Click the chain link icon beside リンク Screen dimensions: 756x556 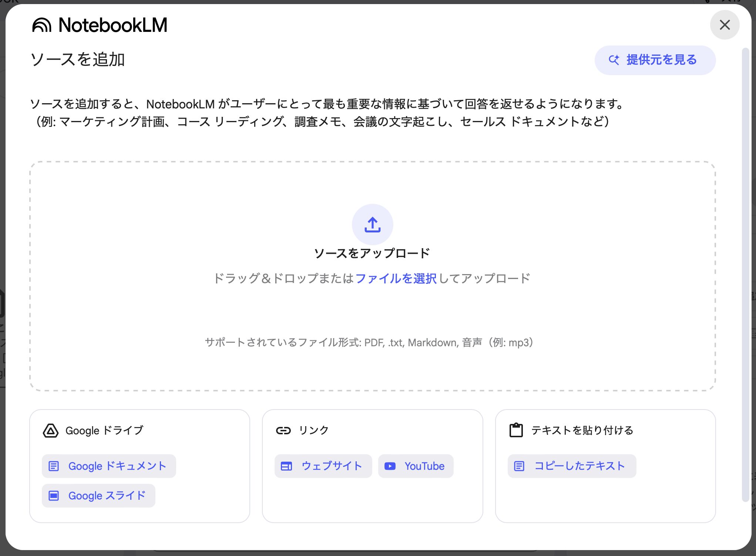283,431
